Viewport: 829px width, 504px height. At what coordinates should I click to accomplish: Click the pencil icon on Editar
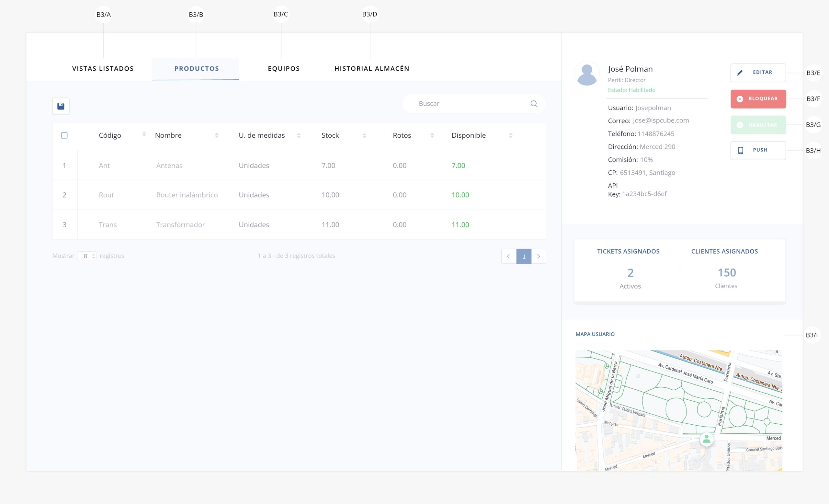click(x=740, y=73)
